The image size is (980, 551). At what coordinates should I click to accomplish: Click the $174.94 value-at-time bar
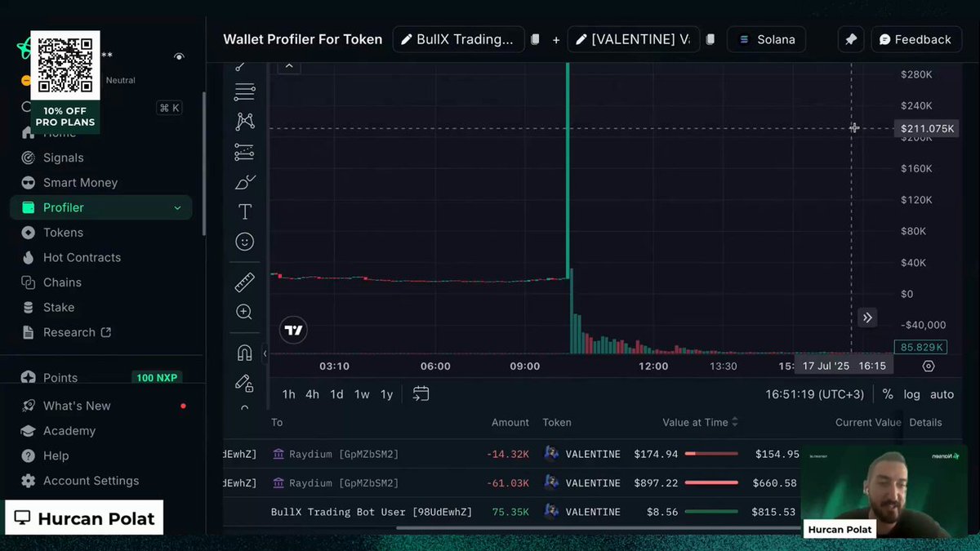[710, 454]
